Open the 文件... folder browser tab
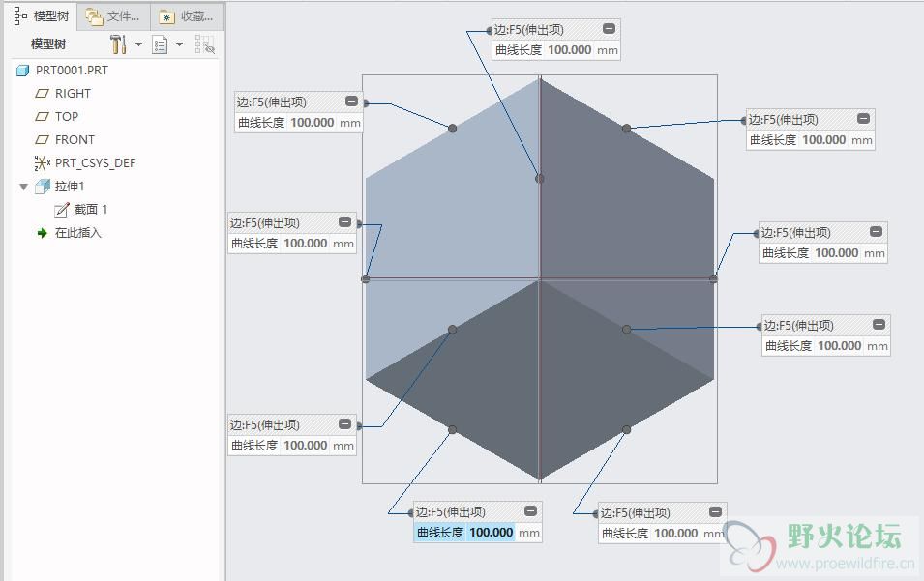This screenshot has height=581, width=924. click(113, 16)
